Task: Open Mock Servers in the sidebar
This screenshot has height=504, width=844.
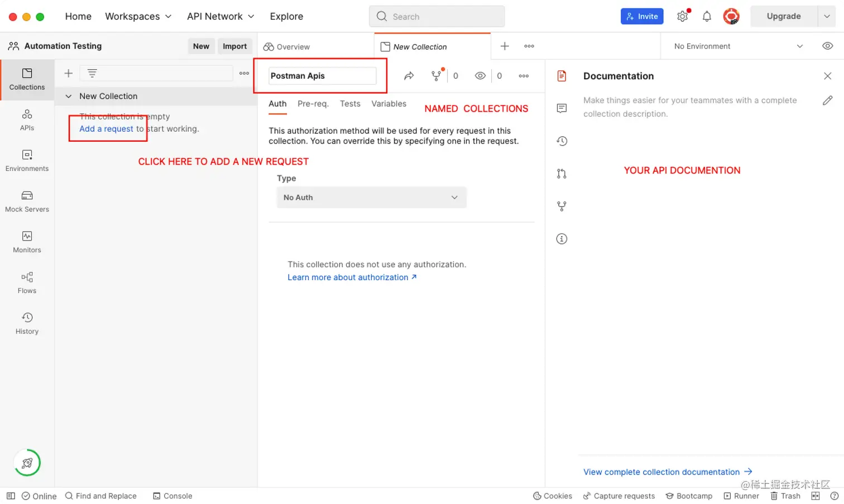Action: pyautogui.click(x=27, y=201)
